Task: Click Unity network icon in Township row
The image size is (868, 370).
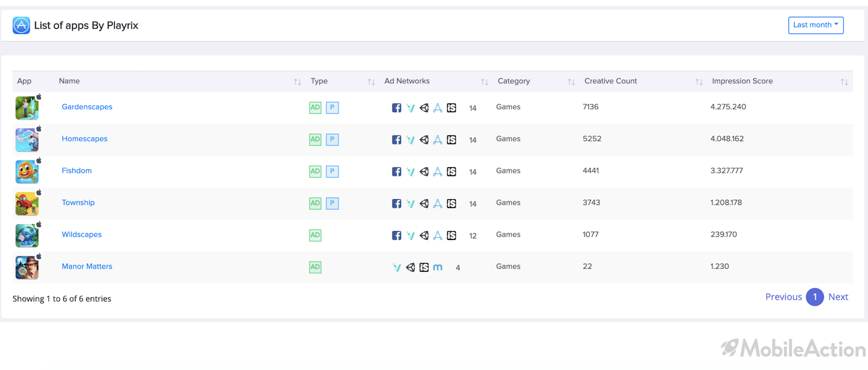Action: pyautogui.click(x=424, y=204)
